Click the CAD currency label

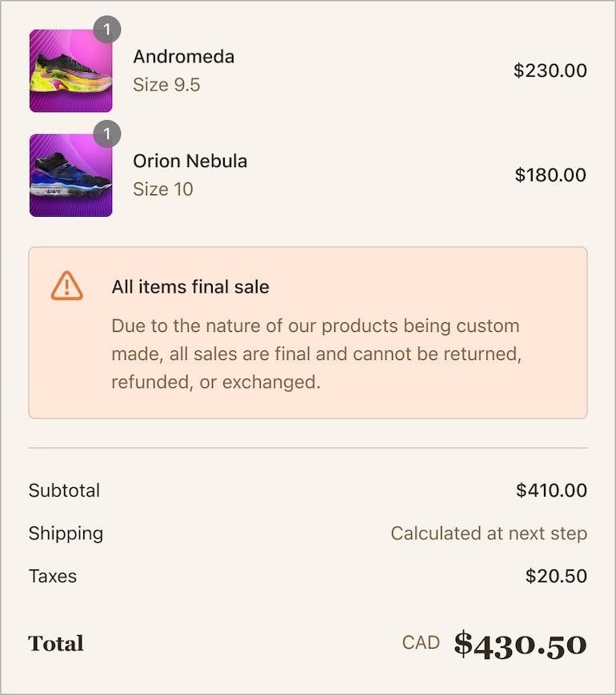pyautogui.click(x=421, y=642)
